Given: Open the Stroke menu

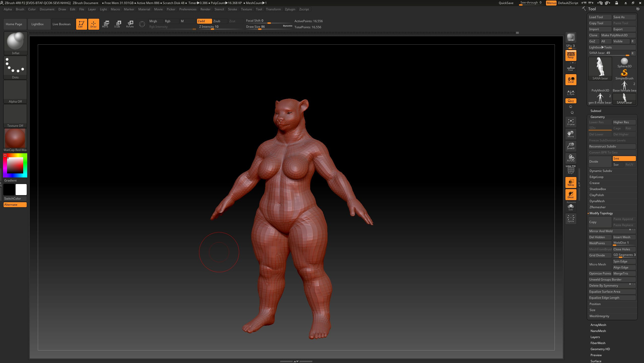Looking at the screenshot, I should coord(232,9).
